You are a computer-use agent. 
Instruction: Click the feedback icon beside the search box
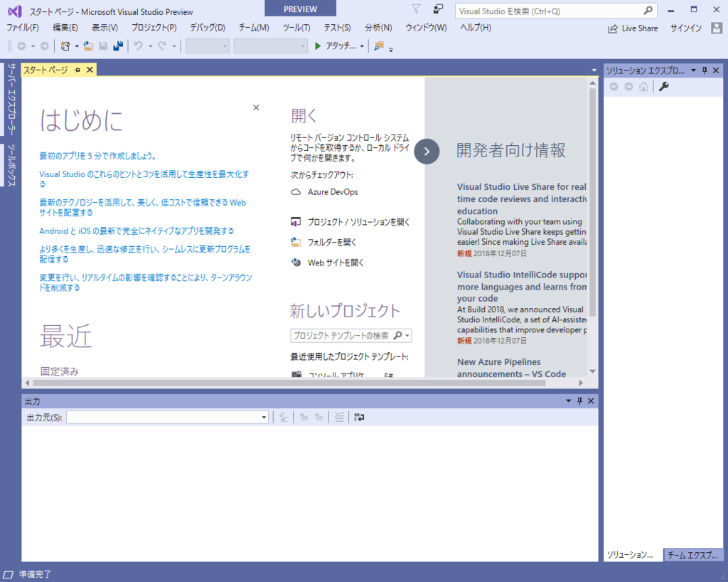[438, 9]
